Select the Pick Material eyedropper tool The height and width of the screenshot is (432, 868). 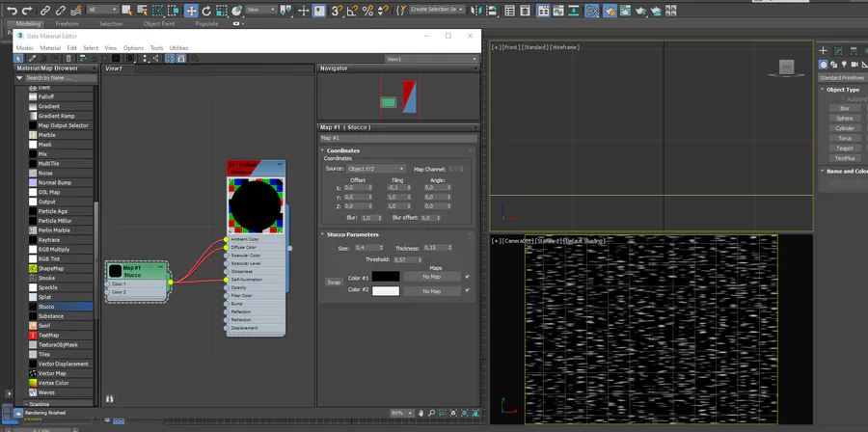(x=32, y=58)
